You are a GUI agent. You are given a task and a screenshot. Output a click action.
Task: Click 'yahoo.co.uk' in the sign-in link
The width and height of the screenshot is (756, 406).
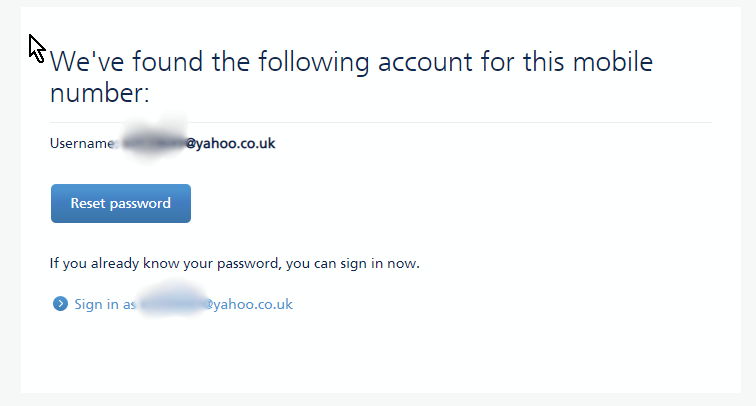[252, 304]
